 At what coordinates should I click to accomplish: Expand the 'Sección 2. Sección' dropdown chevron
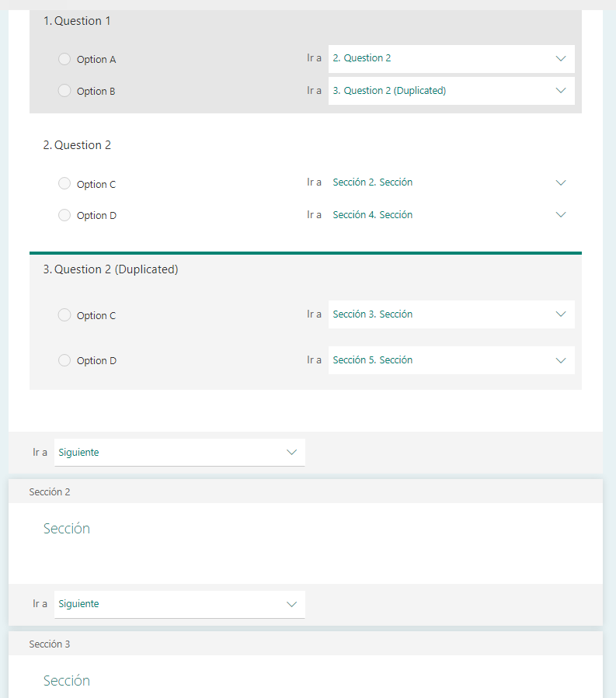[x=561, y=182]
